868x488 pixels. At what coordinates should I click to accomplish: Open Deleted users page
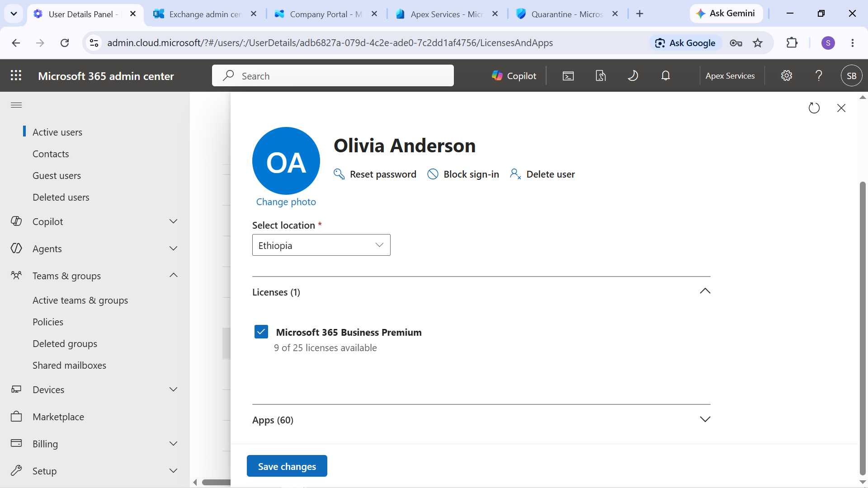point(61,197)
